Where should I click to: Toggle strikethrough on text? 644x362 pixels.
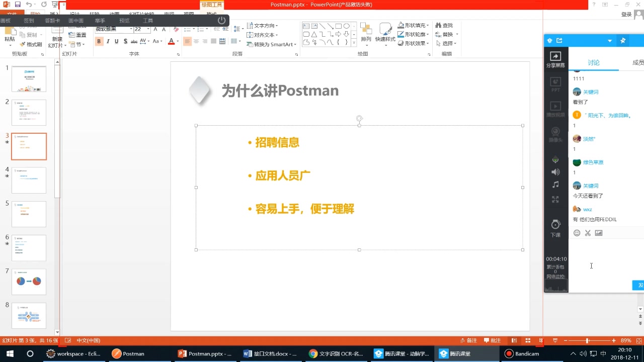coord(134,41)
